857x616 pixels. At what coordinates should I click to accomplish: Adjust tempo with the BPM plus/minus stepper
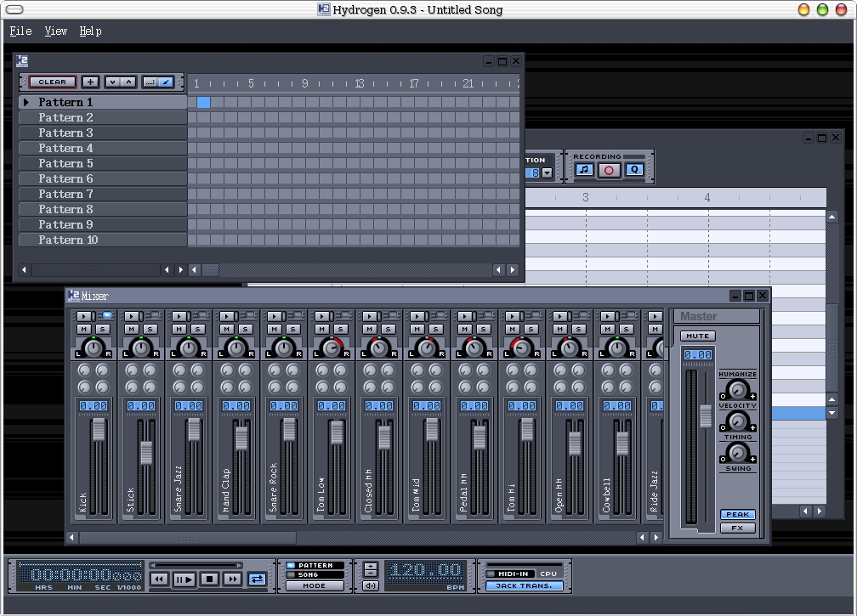point(371,569)
